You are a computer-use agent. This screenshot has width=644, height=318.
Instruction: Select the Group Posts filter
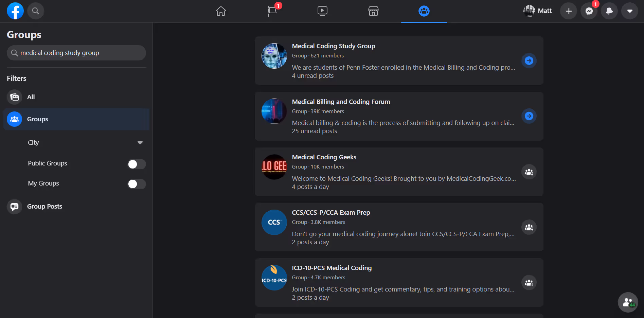point(76,207)
